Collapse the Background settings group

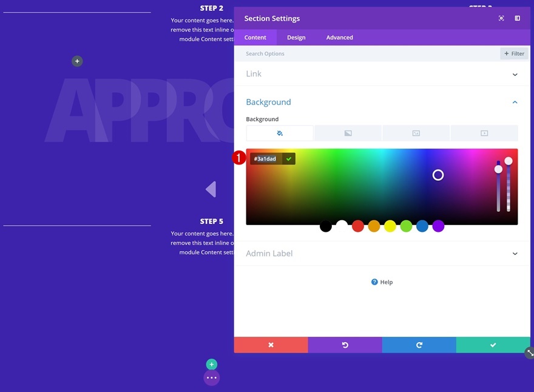coord(515,102)
